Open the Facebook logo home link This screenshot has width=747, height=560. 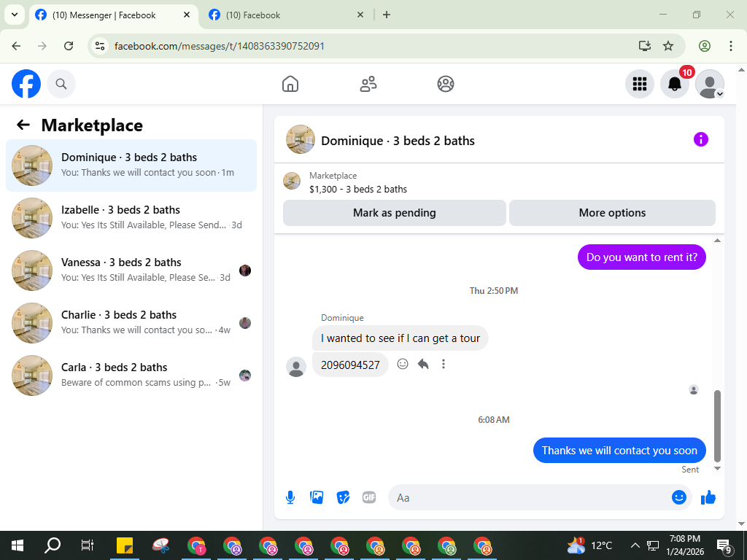tap(26, 84)
